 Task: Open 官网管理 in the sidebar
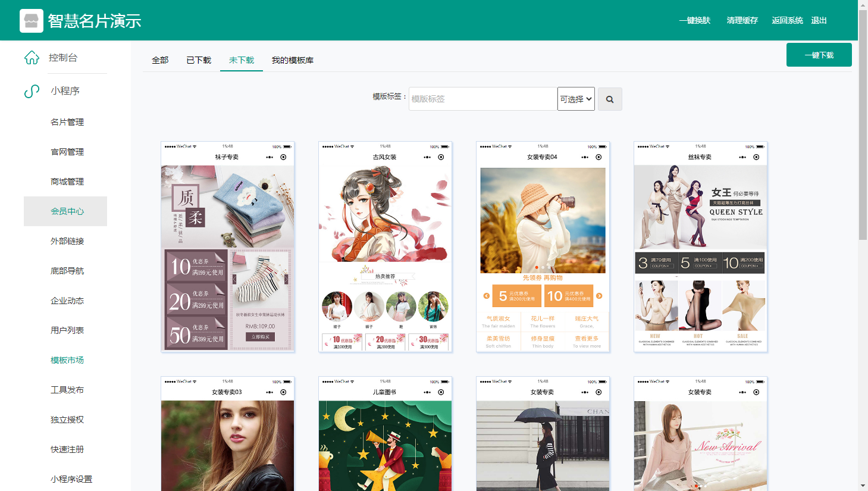67,152
